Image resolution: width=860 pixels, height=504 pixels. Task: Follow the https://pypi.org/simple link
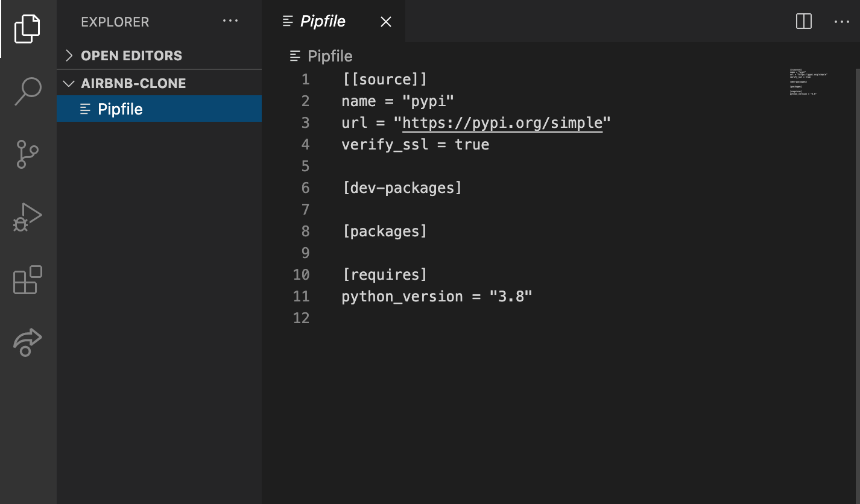coord(502,123)
